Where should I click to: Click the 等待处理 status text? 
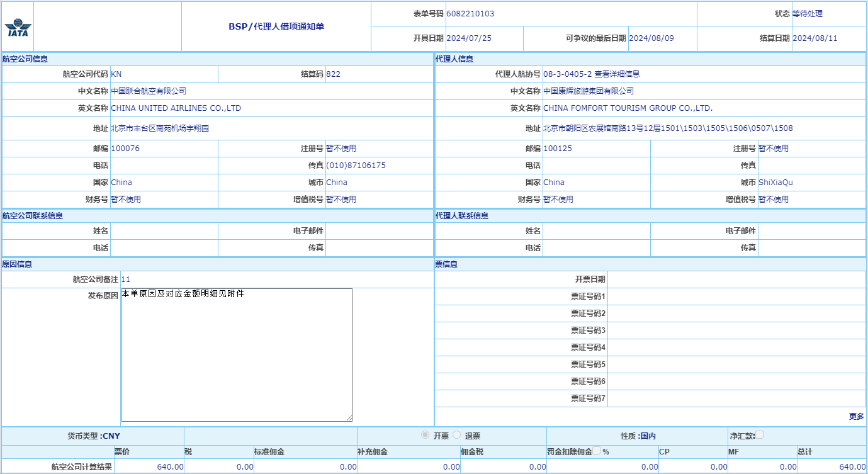coord(807,14)
